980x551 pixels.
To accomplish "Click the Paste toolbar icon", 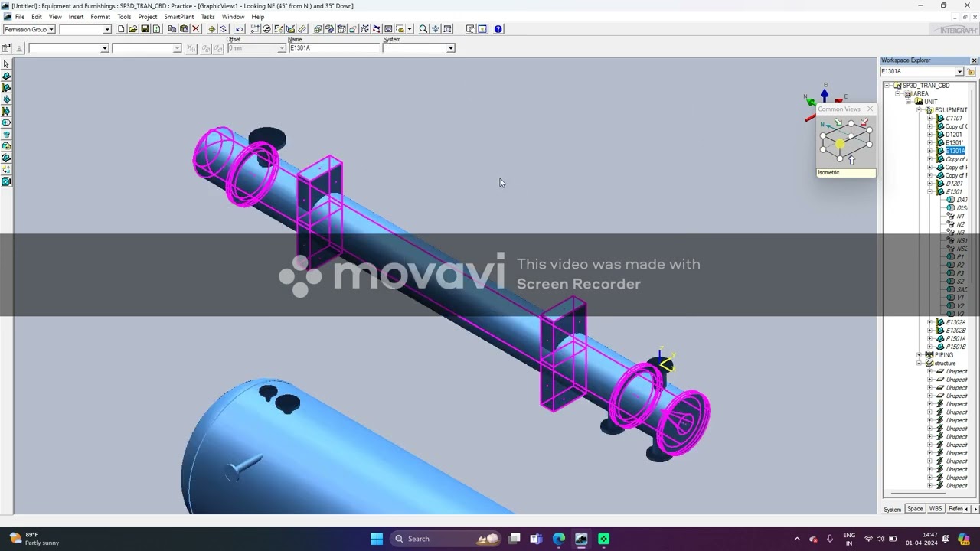I will [184, 29].
